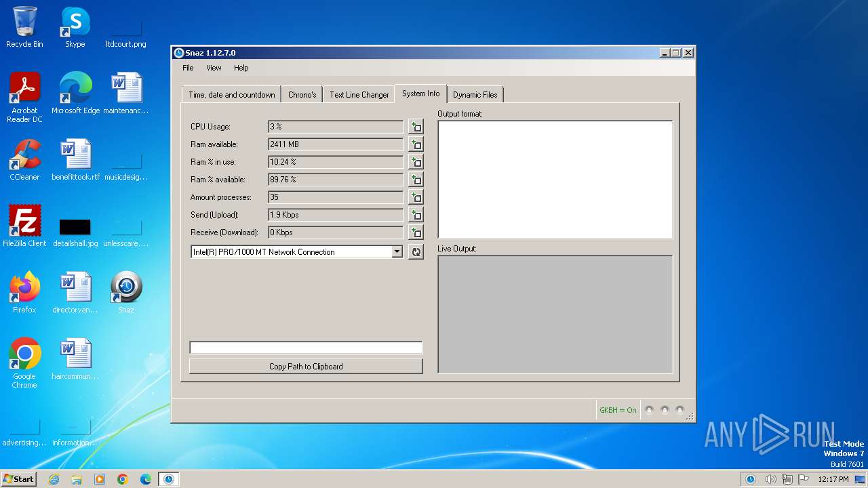The height and width of the screenshot is (488, 868).
Task: Click the Snaz system tray icon
Action: (751, 479)
